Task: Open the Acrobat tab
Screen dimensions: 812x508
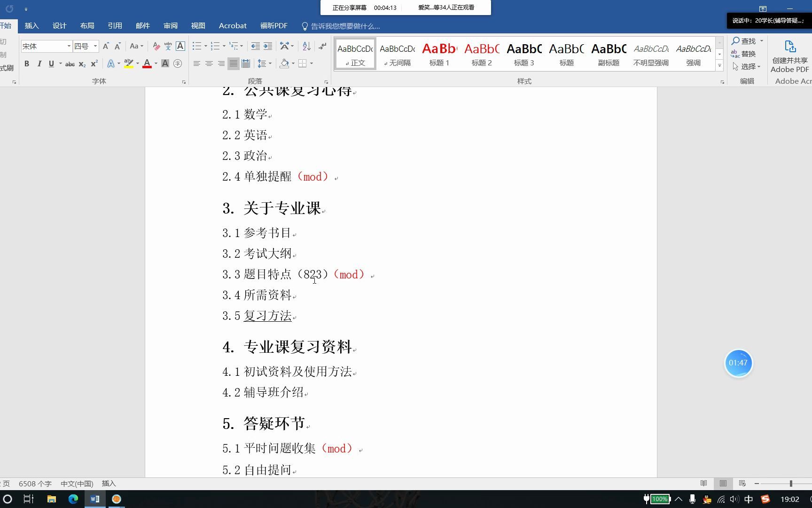Action: click(233, 26)
